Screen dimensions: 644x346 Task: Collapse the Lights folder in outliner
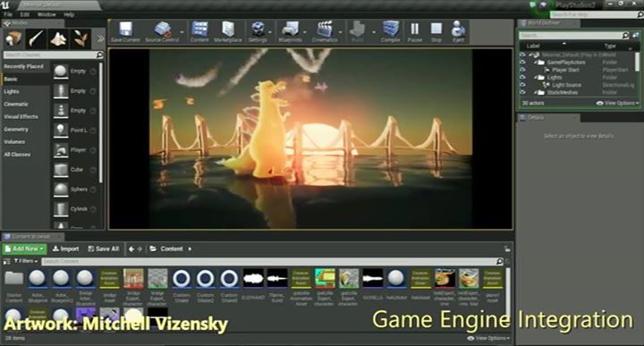pos(536,77)
